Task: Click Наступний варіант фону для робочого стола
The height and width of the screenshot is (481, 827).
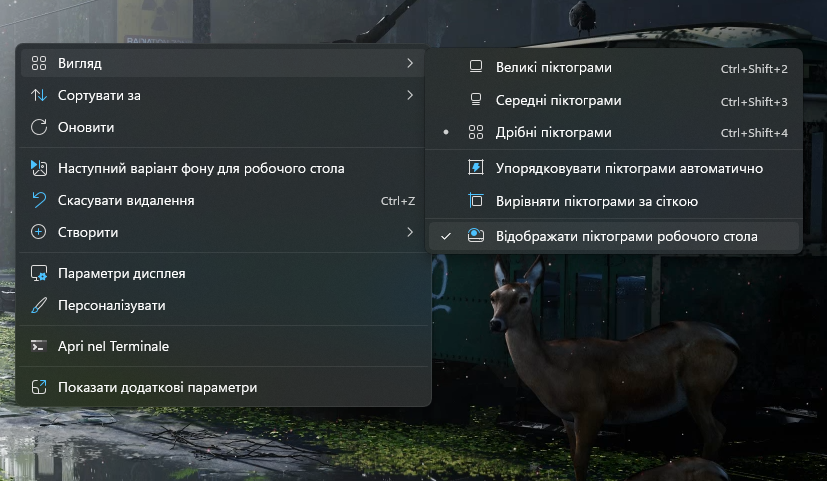Action: click(201, 169)
